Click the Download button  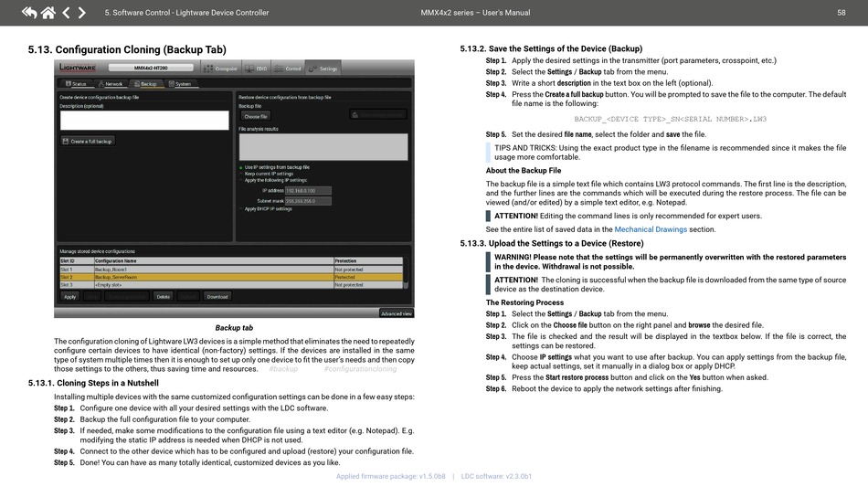pos(217,297)
